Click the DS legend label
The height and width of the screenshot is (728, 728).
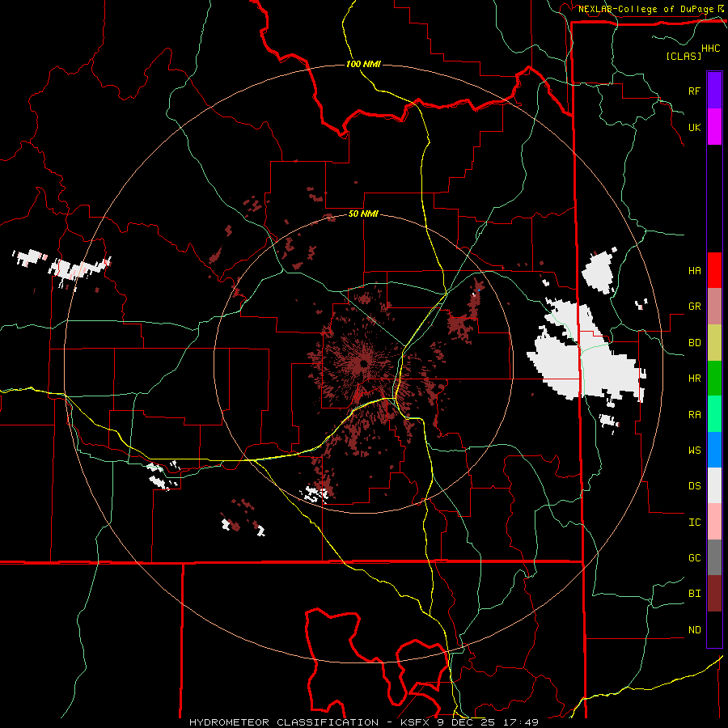point(694,485)
